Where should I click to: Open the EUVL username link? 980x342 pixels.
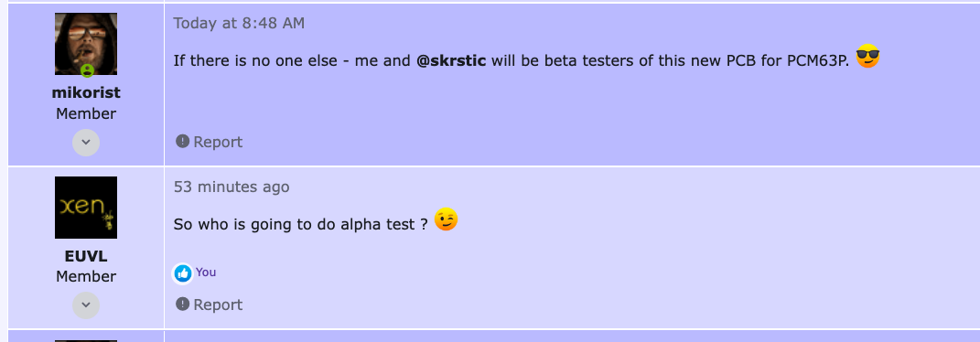86,256
